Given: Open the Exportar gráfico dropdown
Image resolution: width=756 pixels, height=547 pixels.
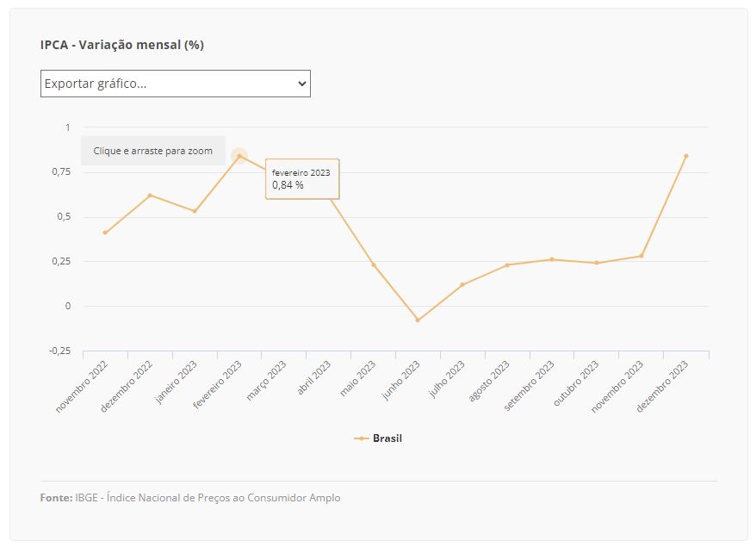Looking at the screenshot, I should click(176, 84).
